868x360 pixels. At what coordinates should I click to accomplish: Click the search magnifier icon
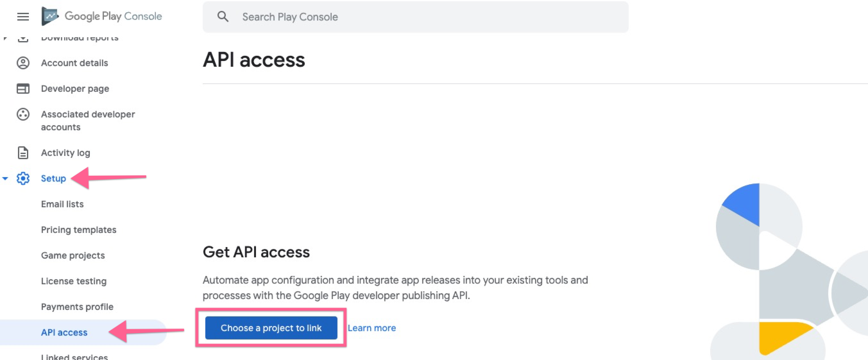[223, 17]
